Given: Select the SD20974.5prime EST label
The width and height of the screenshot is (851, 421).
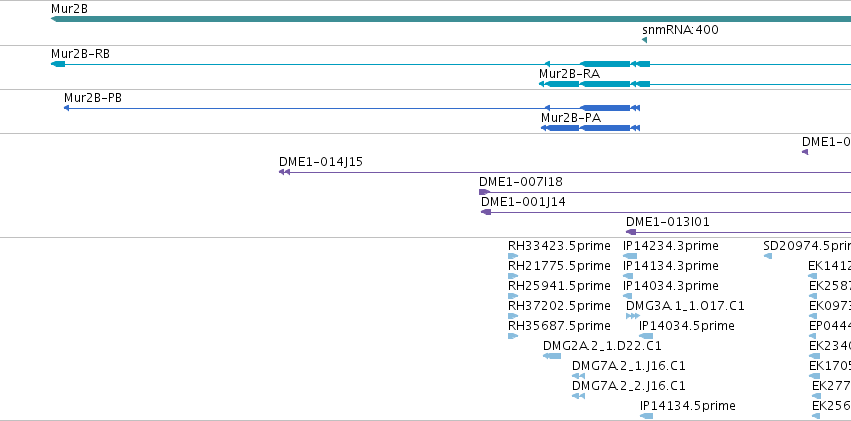Looking at the screenshot, I should 807,246.
